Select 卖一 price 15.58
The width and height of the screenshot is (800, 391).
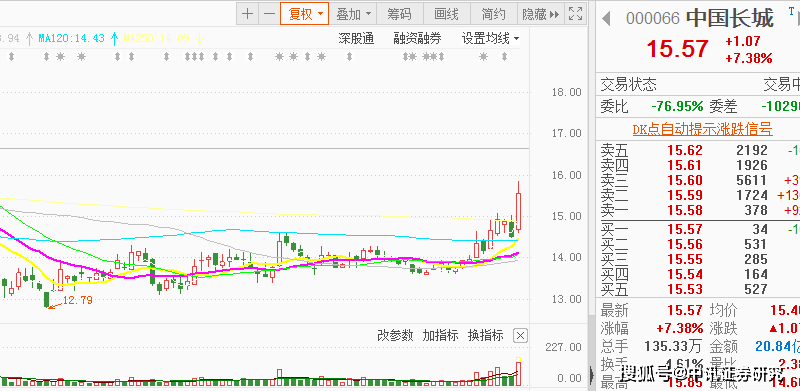(x=685, y=210)
